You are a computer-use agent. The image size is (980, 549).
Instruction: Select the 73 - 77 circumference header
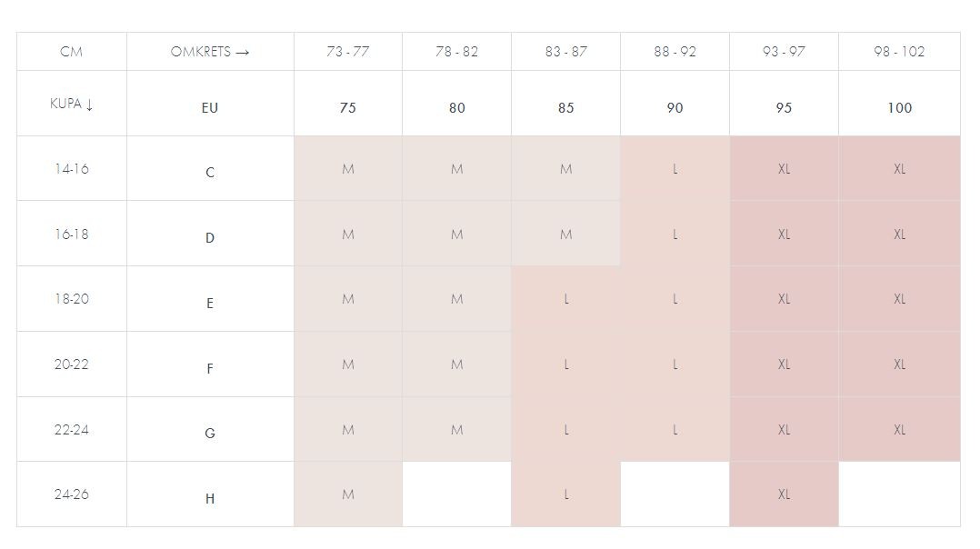click(348, 52)
